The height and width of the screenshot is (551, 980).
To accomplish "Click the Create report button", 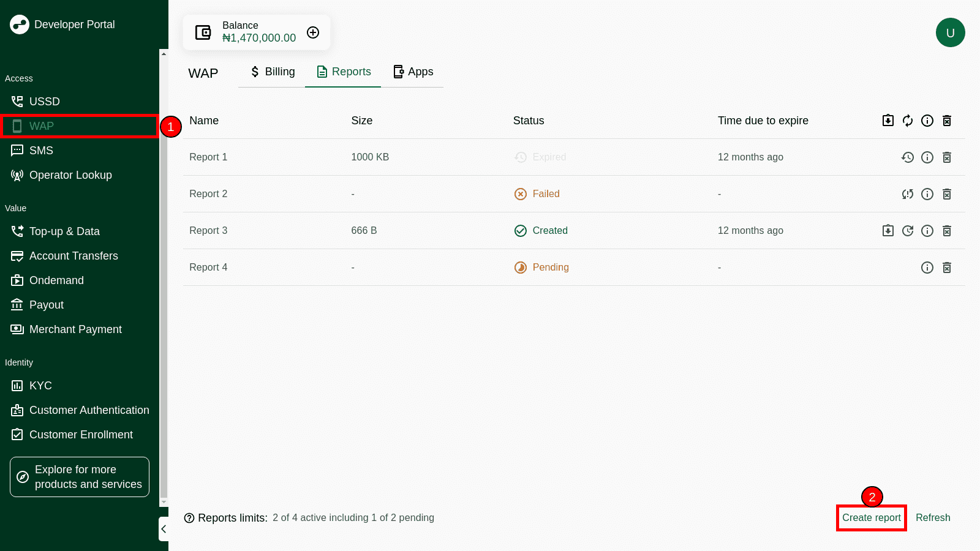I will click(x=871, y=518).
